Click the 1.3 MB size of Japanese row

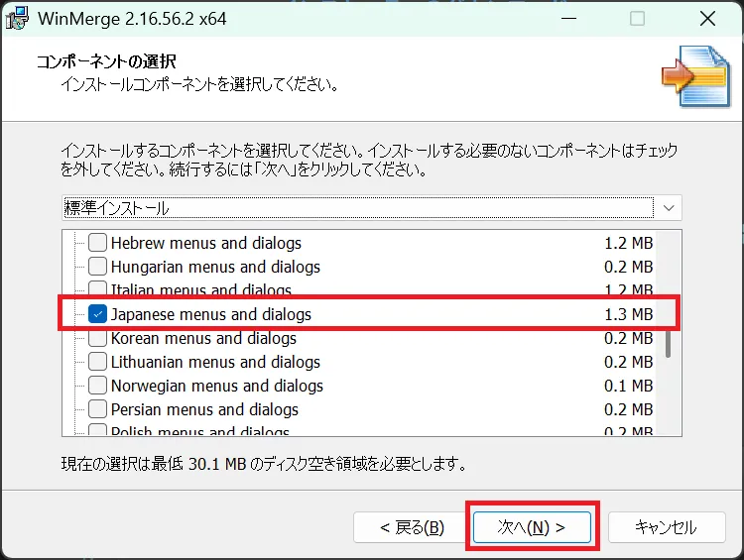pyautogui.click(x=629, y=314)
